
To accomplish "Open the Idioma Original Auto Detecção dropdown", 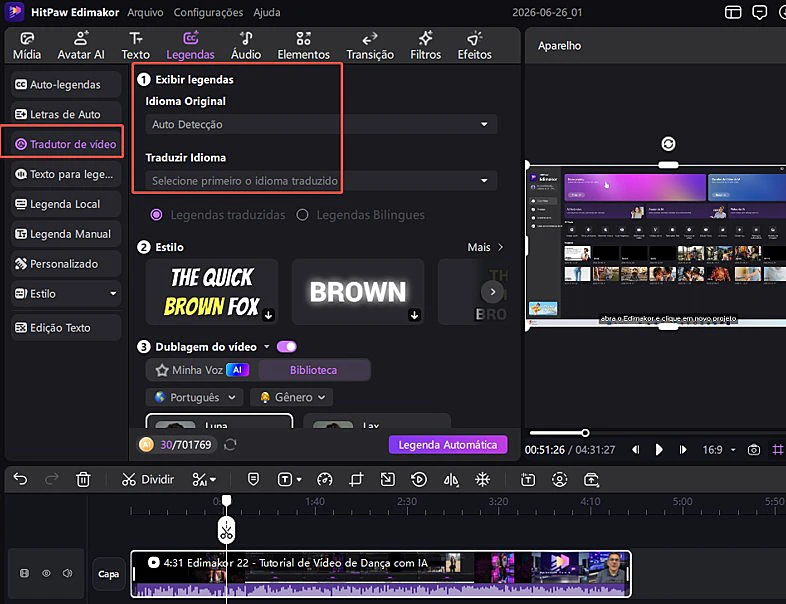I will click(x=321, y=124).
